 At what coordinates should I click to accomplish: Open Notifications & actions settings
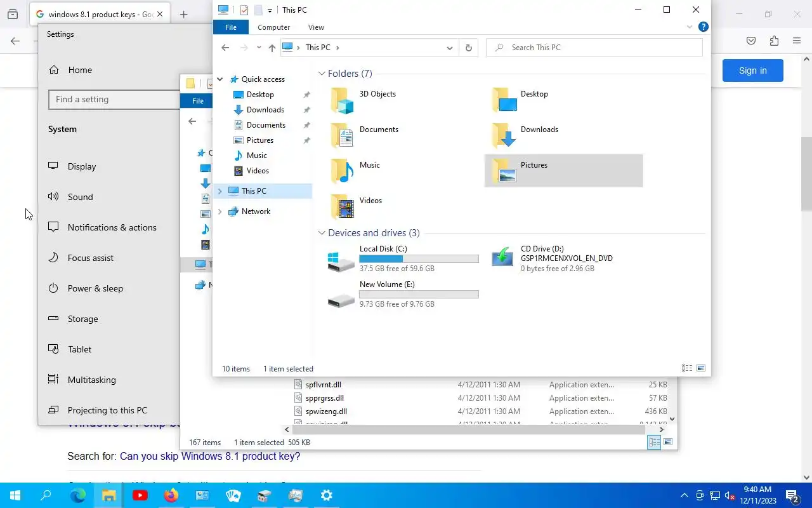[112, 227]
